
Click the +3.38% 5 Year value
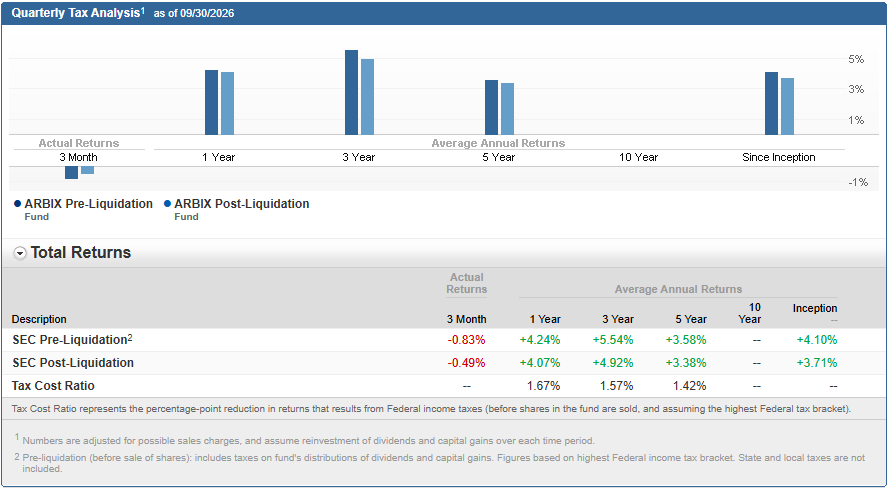coord(686,363)
